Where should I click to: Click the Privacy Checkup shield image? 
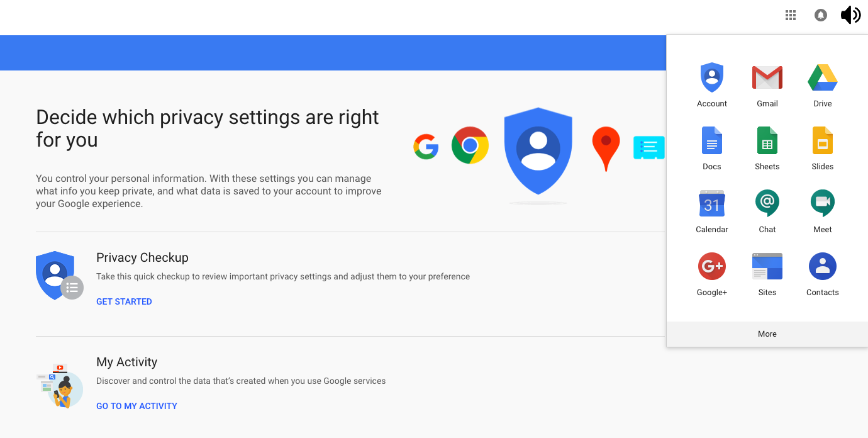tap(59, 276)
